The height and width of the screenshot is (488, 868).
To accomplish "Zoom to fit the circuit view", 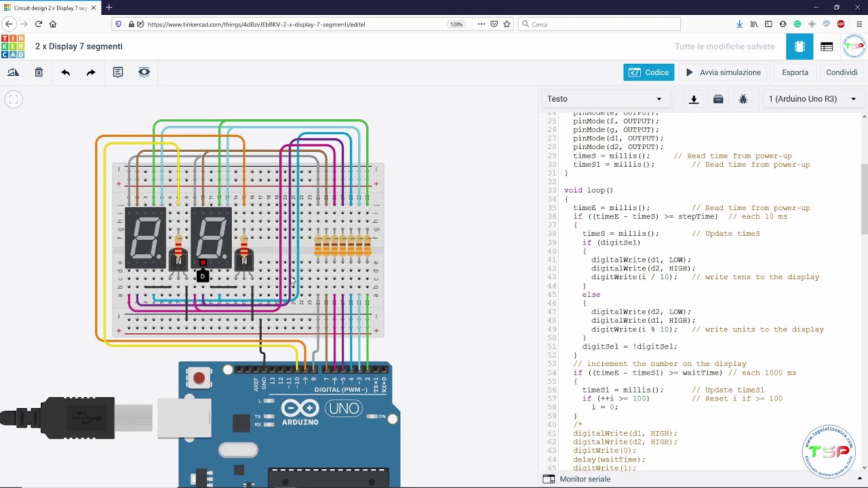I will tap(14, 100).
